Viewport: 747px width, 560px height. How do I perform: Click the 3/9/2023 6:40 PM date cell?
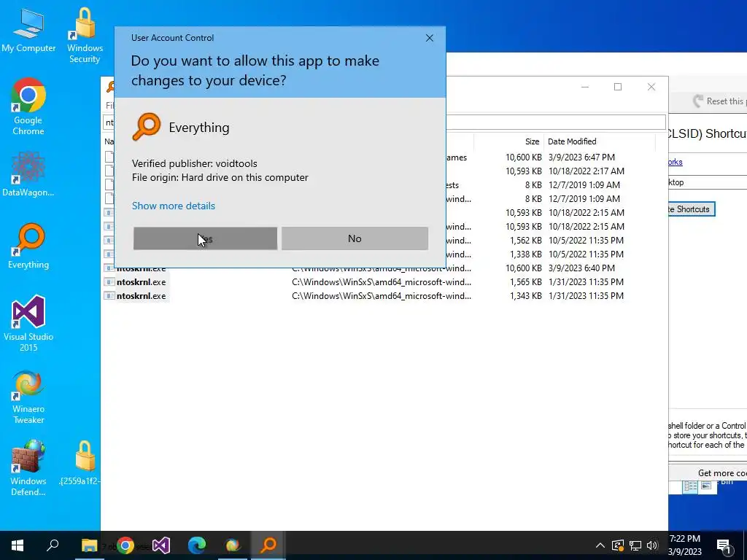tap(581, 268)
